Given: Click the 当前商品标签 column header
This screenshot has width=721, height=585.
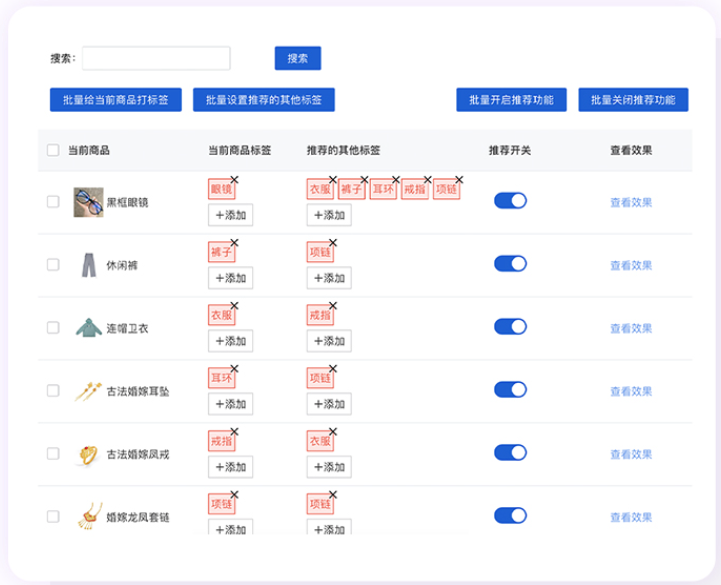Looking at the screenshot, I should pos(240,150).
